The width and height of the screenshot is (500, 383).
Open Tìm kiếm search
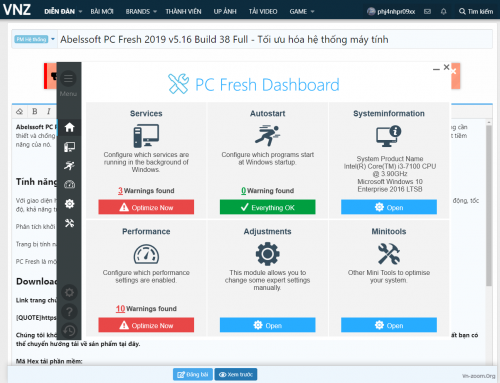coord(476,12)
